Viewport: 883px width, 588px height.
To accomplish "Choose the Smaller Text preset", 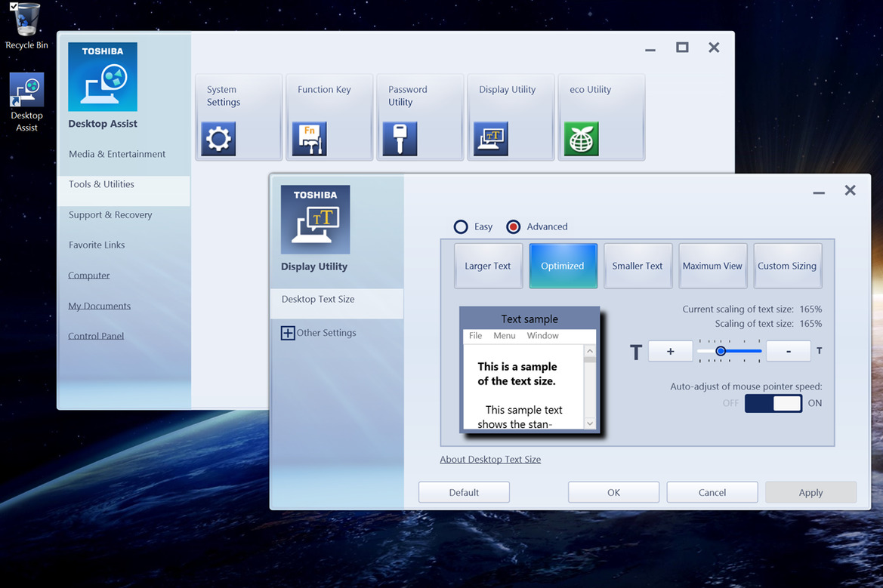I will coord(638,266).
